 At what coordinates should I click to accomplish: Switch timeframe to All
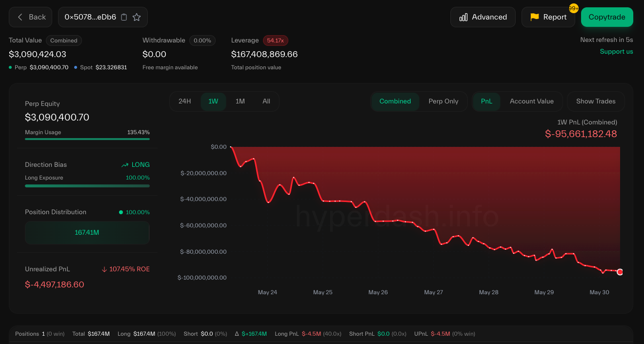[266, 101]
